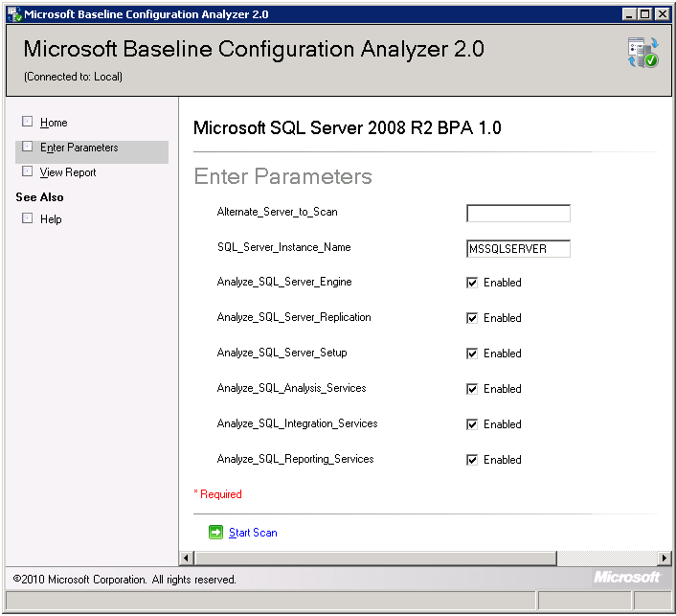The image size is (676, 616).
Task: Toggle Analyze_SQL_Reporting_Services Enabled checkbox
Action: (472, 460)
